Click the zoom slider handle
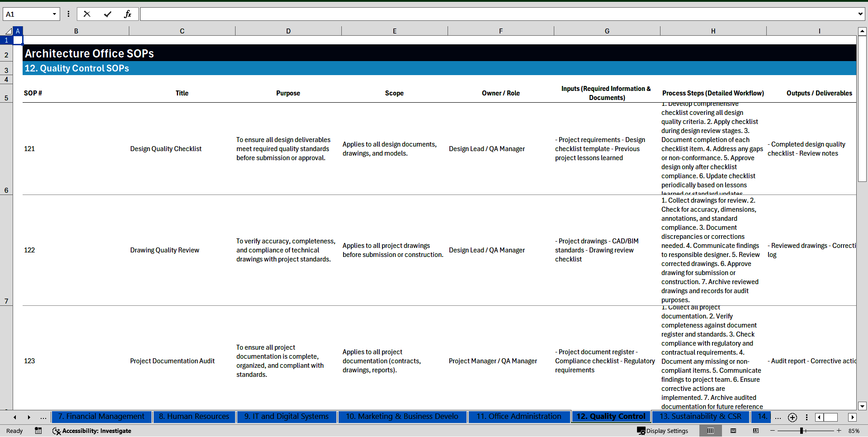The image size is (868, 437). pos(802,431)
